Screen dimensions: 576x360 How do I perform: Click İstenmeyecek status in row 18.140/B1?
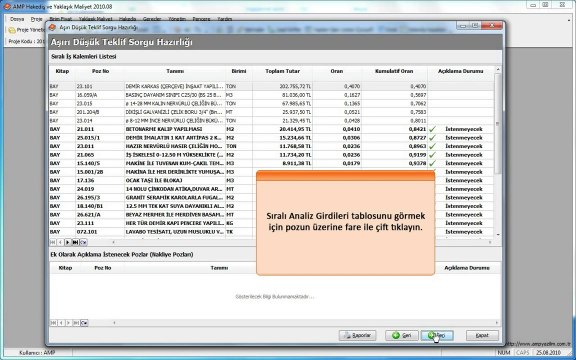(x=464, y=206)
